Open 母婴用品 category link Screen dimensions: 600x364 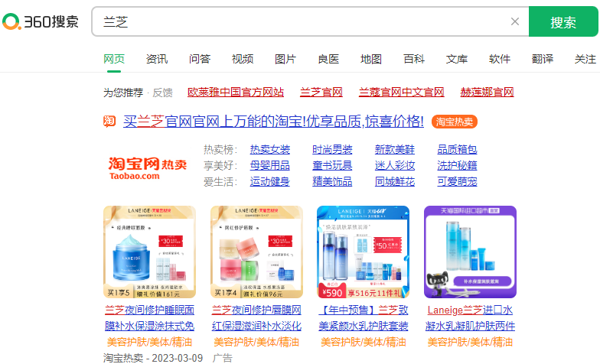tap(269, 165)
